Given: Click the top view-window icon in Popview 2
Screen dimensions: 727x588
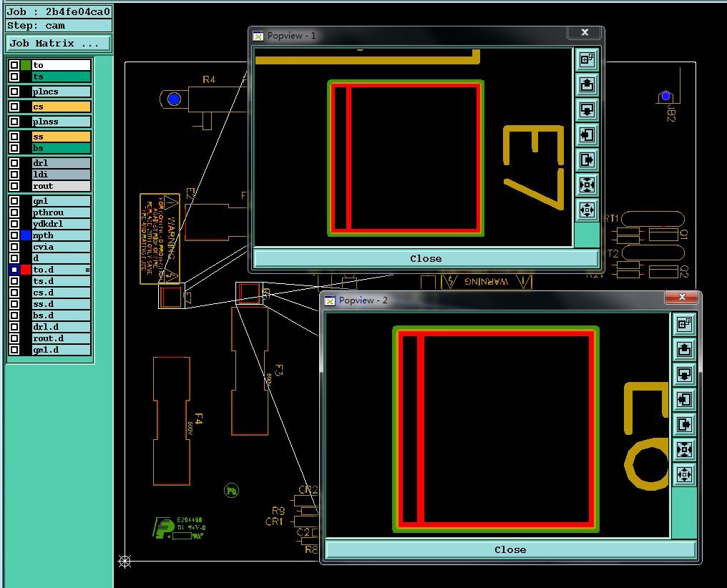Looking at the screenshot, I should 684,324.
